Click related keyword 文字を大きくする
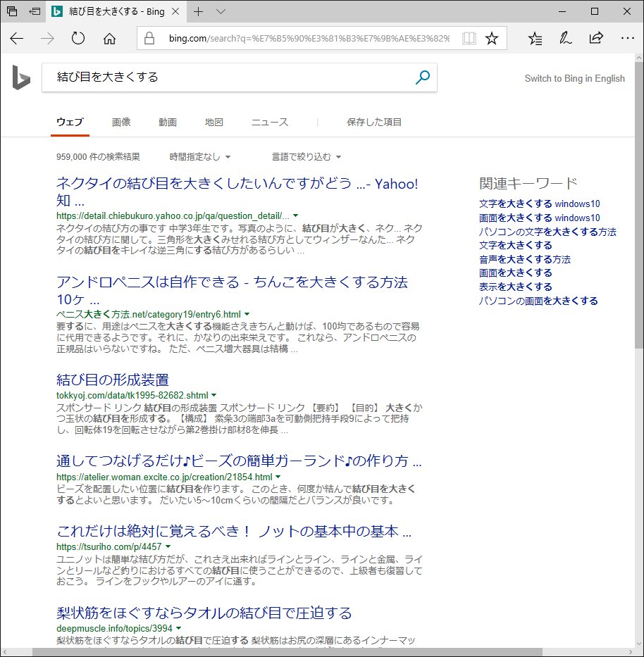 click(x=516, y=245)
